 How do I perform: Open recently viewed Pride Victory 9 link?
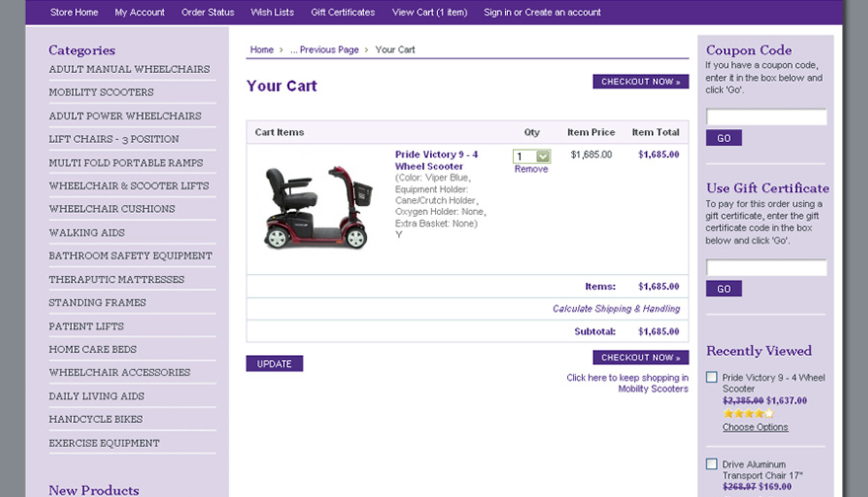(773, 383)
